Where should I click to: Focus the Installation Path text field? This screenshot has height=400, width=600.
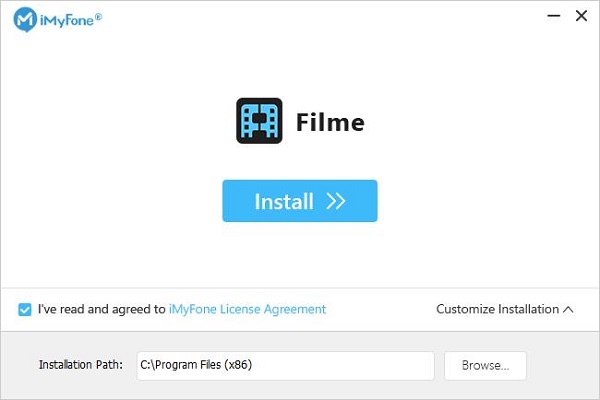(283, 366)
